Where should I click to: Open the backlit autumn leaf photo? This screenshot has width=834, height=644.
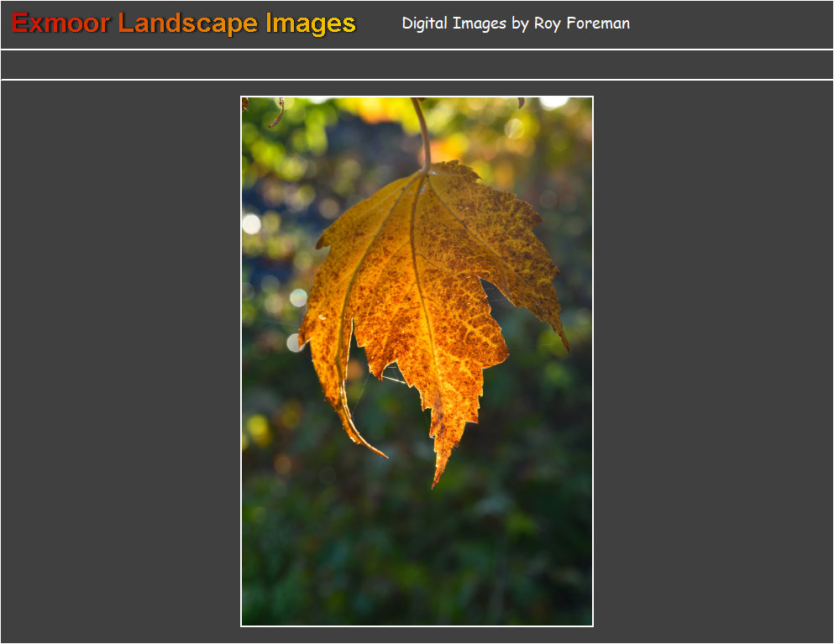point(417,361)
